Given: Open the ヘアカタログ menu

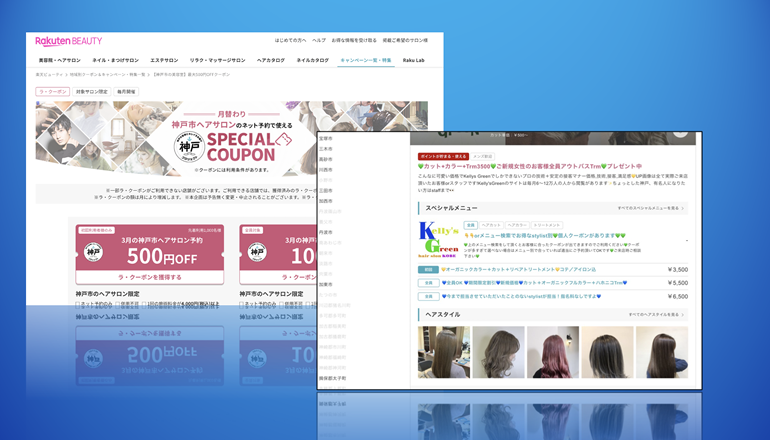Looking at the screenshot, I should click(271, 60).
